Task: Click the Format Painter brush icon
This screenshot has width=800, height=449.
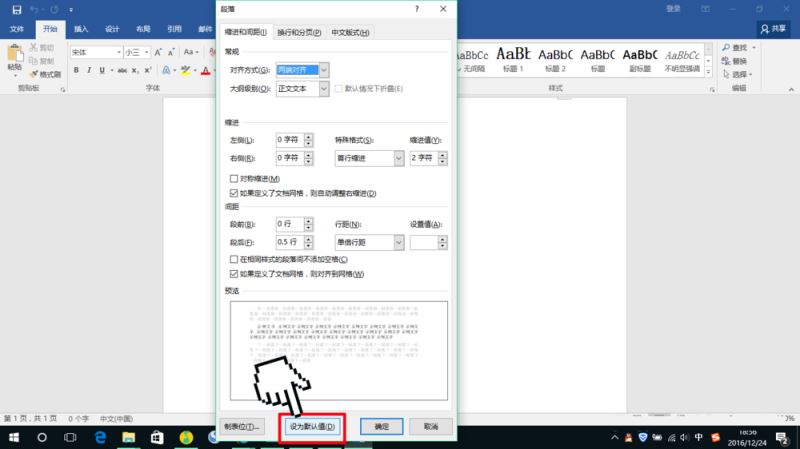Action: tap(34, 74)
